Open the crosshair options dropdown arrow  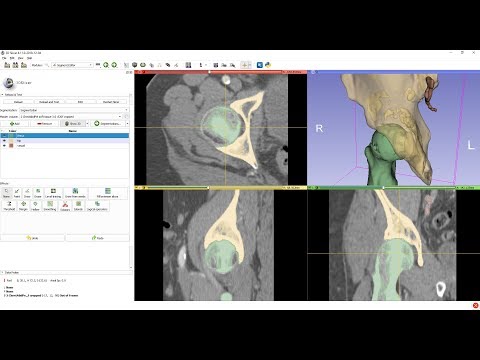click(250, 65)
